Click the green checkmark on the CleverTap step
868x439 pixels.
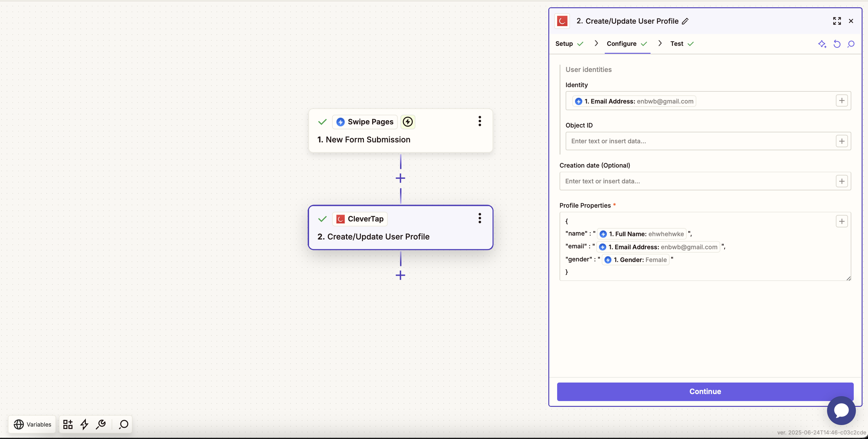tap(322, 219)
